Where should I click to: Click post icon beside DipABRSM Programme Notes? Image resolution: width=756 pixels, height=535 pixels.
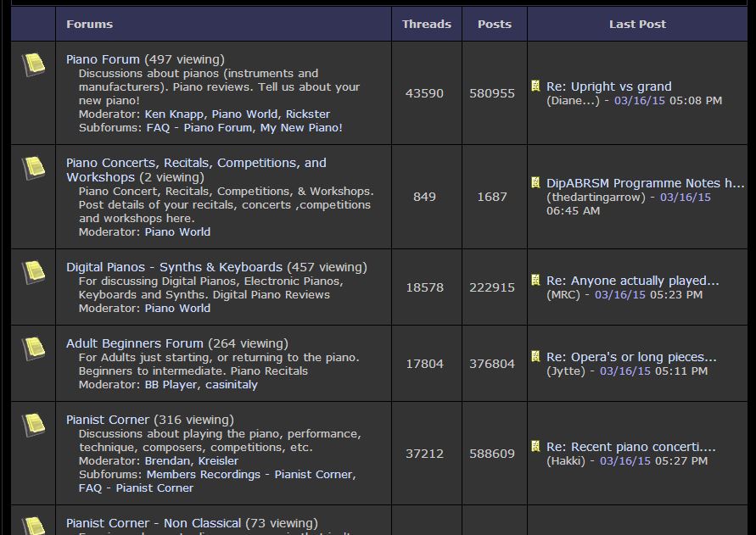click(535, 182)
